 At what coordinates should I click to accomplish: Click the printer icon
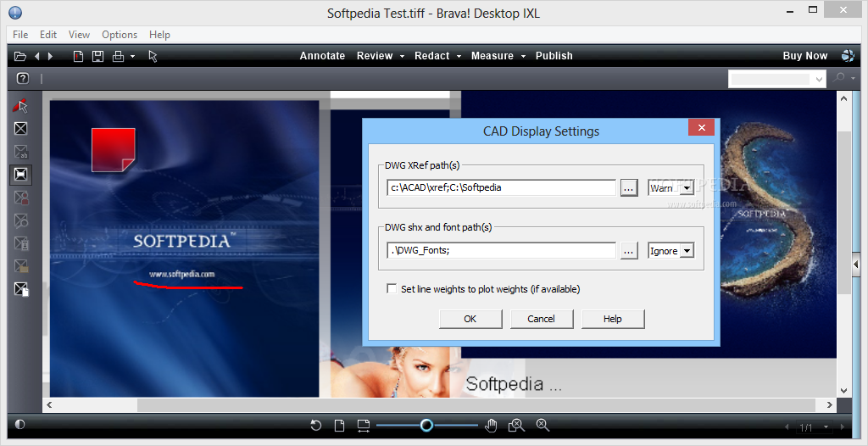click(x=118, y=56)
